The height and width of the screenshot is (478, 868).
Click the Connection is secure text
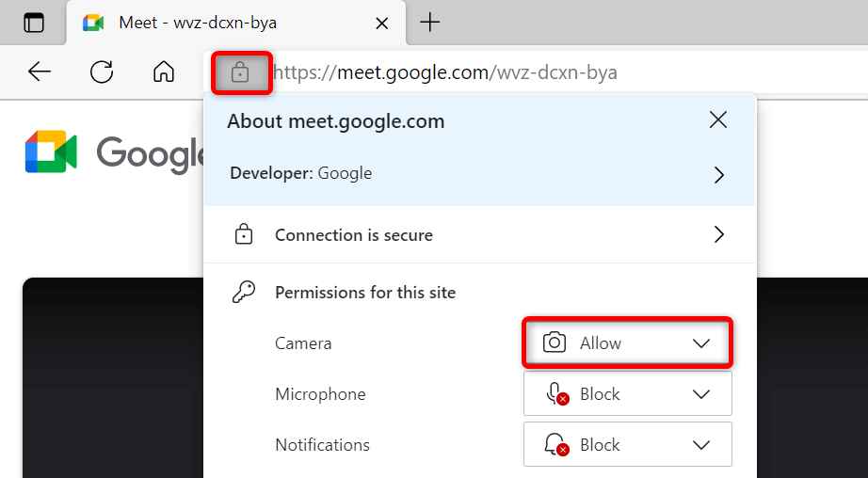[x=353, y=235]
